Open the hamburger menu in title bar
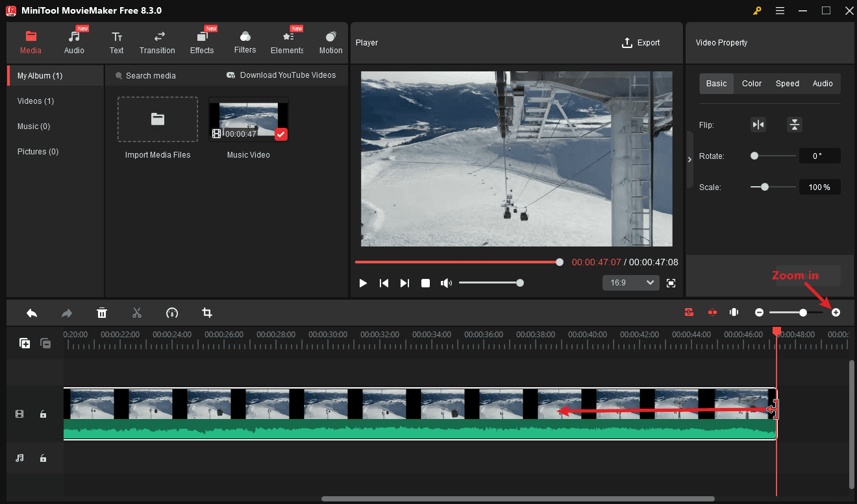The height and width of the screenshot is (504, 857). pyautogui.click(x=780, y=10)
